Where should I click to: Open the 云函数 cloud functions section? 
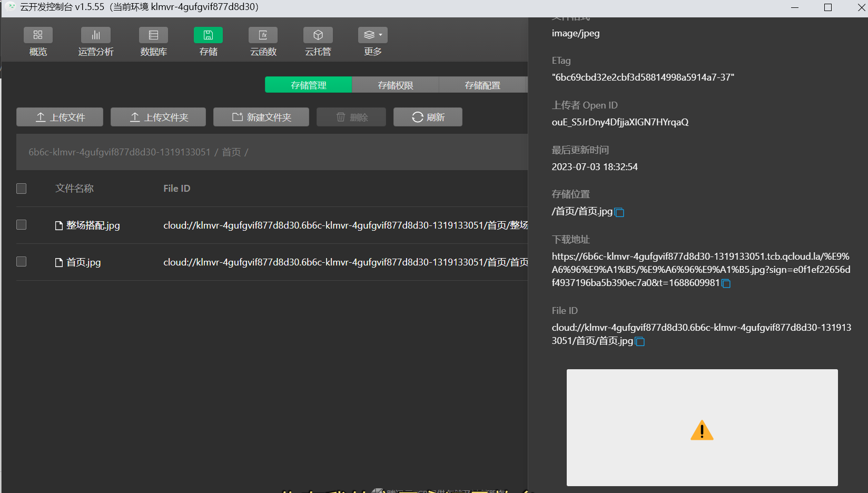tap(263, 42)
